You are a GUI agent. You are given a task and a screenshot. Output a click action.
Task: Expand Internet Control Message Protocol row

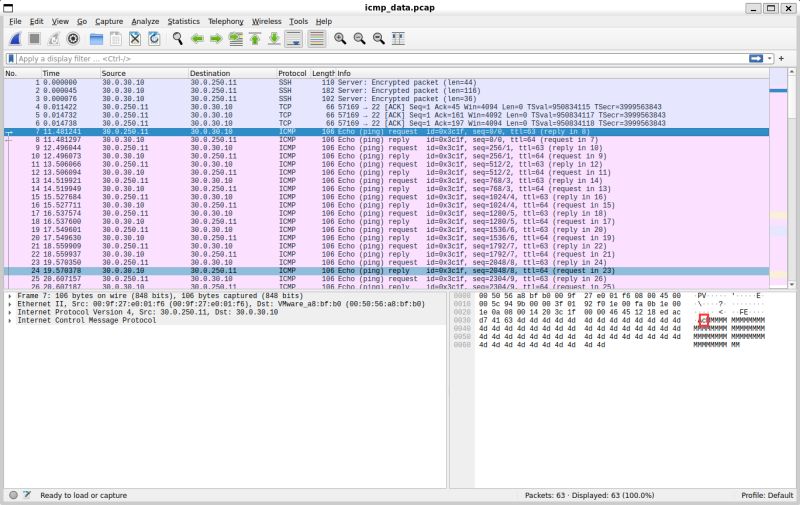coord(10,320)
